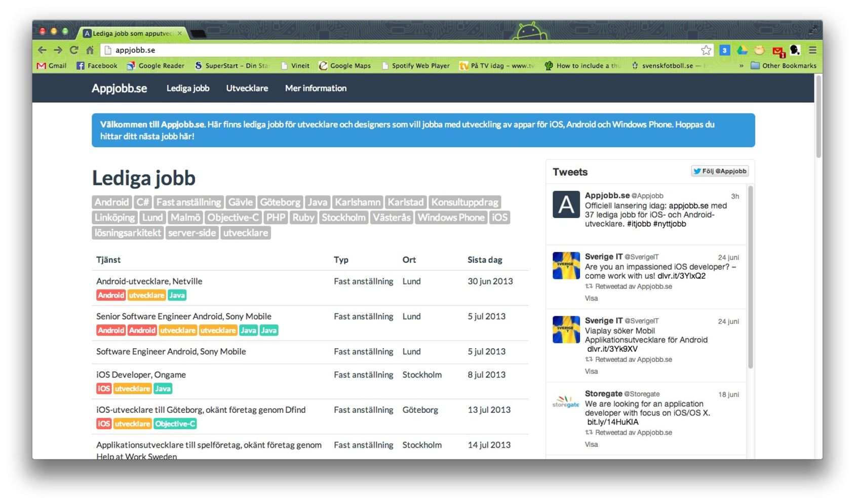
Task: Open Spotify Web Player bookmark
Action: click(416, 66)
